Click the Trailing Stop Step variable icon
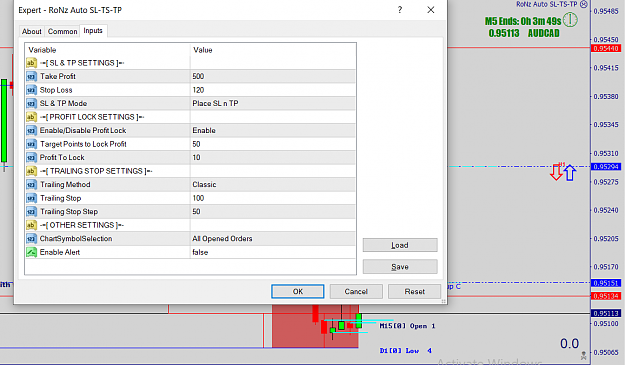Screen dimensions: 625x365 click(x=31, y=212)
